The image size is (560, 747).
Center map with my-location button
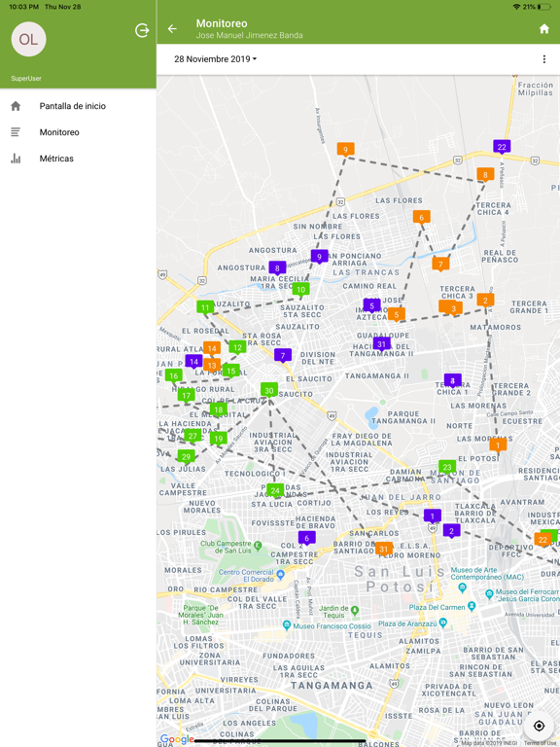(x=539, y=726)
